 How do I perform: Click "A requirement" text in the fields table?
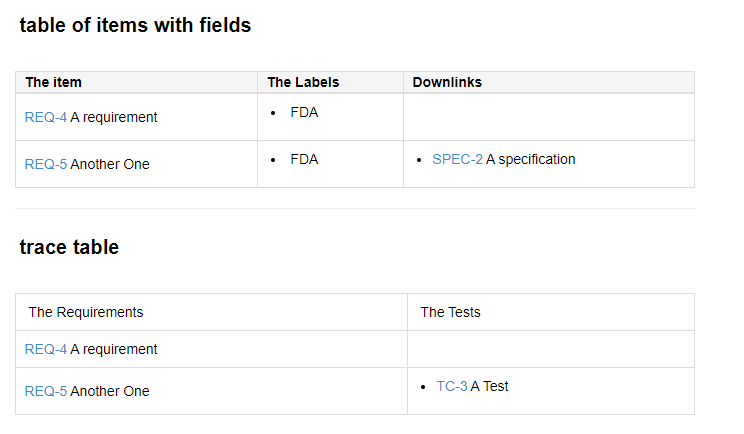point(114,117)
